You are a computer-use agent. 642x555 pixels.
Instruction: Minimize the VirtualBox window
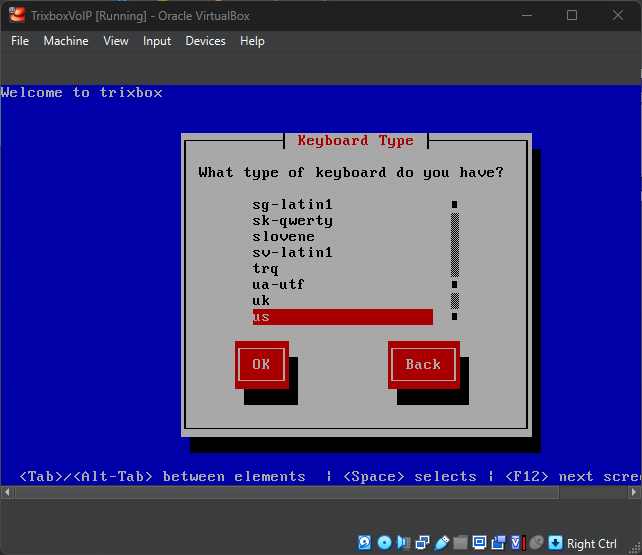(527, 16)
